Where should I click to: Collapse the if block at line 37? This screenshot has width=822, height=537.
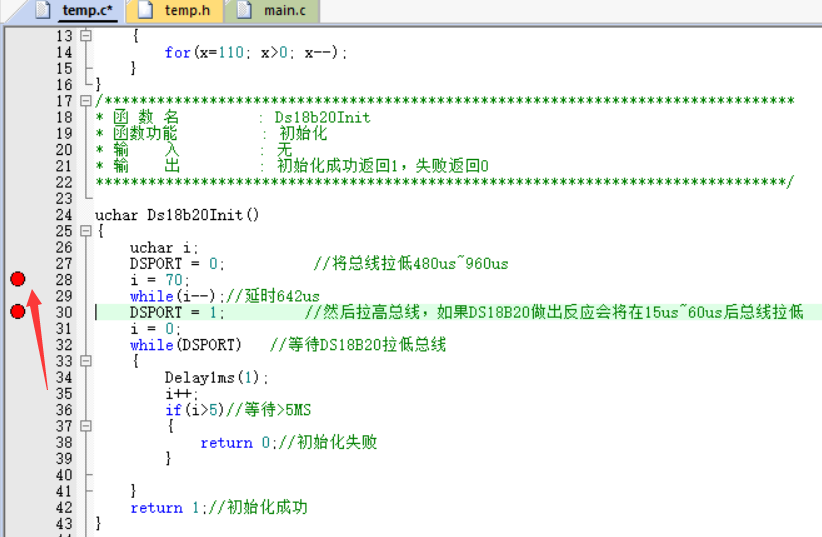pyautogui.click(x=86, y=426)
